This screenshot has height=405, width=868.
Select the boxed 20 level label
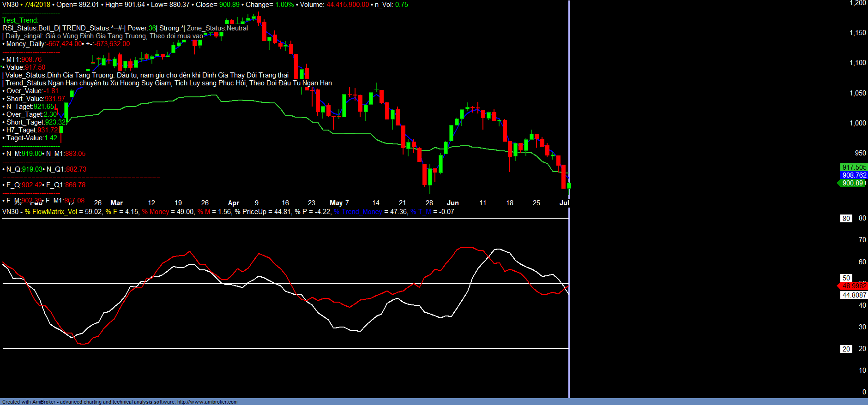[846, 349]
